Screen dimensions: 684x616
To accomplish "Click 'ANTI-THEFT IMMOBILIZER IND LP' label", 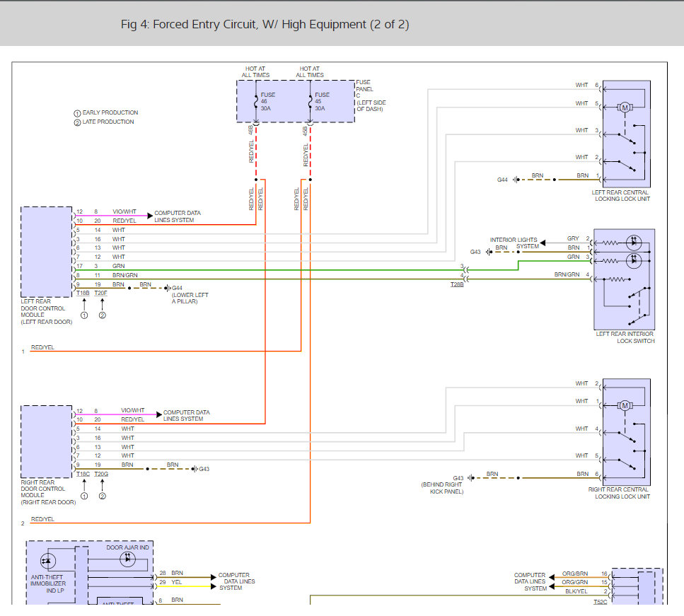I will click(48, 583).
